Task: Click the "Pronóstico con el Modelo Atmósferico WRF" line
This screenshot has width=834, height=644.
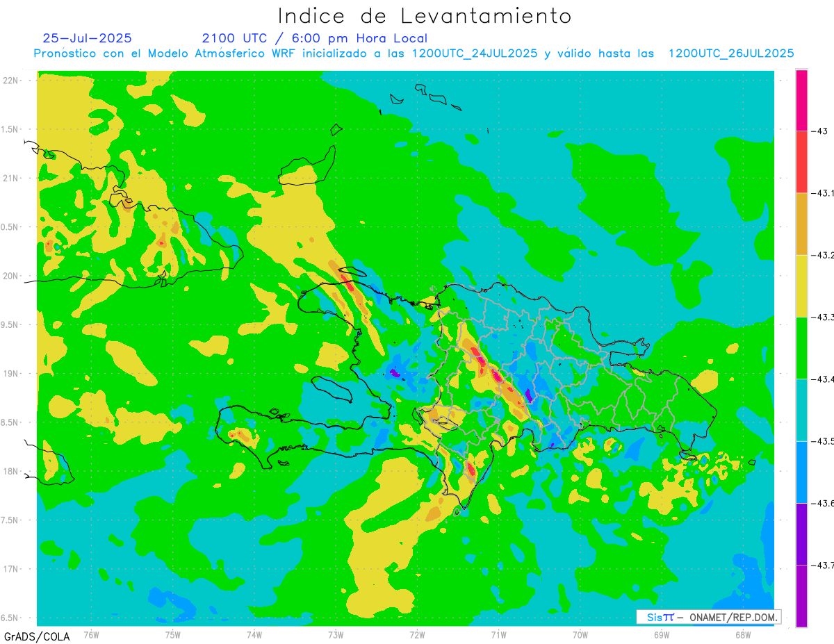Action: coord(414,53)
